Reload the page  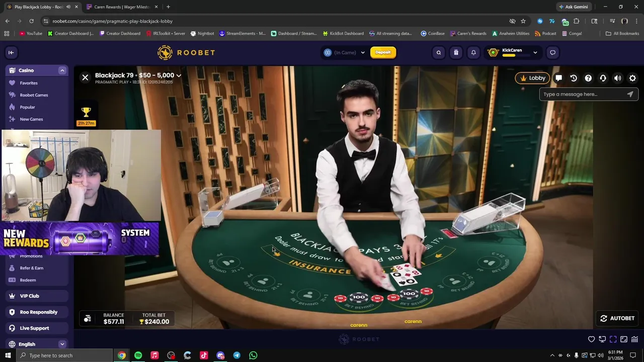tap(31, 21)
